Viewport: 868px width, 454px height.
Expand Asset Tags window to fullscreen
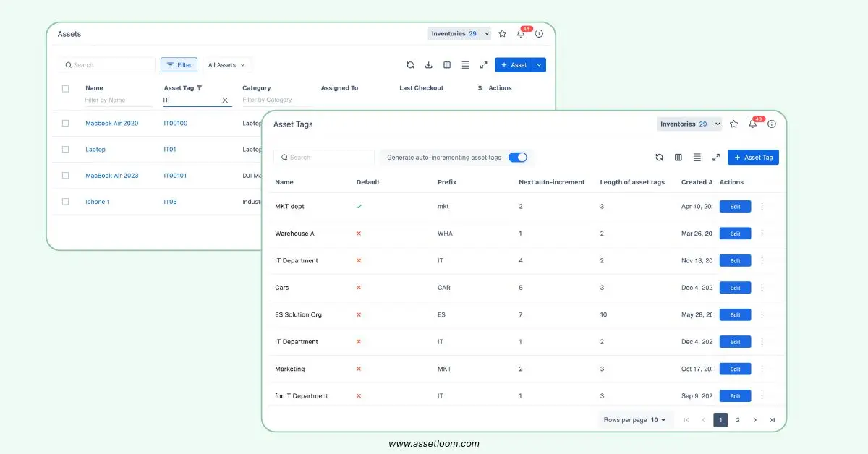point(716,157)
